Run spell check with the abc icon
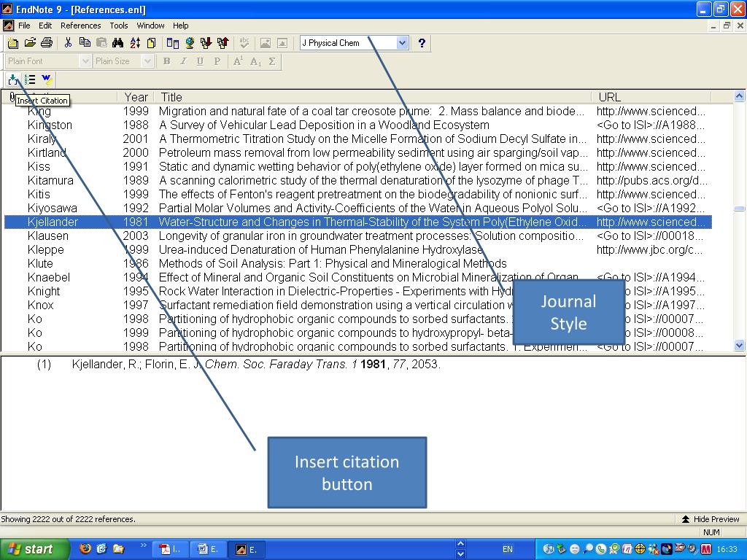 coord(244,43)
